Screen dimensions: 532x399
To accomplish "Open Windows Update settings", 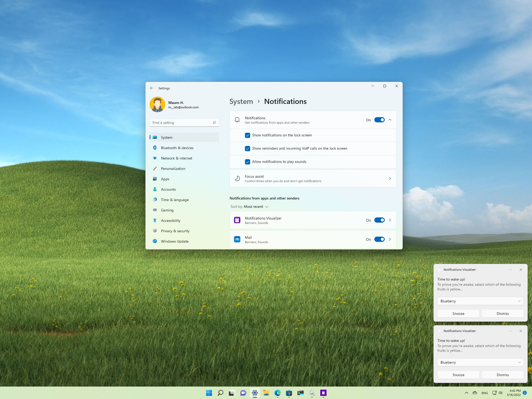I will click(x=175, y=241).
